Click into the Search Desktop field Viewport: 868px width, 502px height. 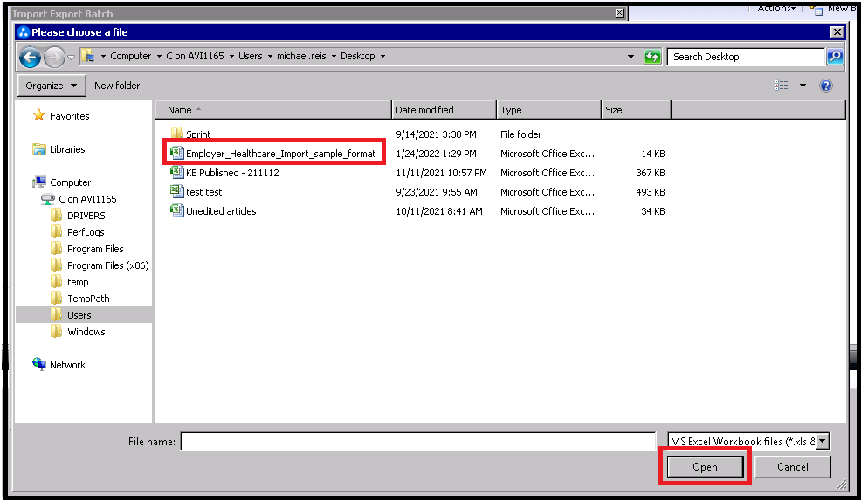tap(746, 57)
